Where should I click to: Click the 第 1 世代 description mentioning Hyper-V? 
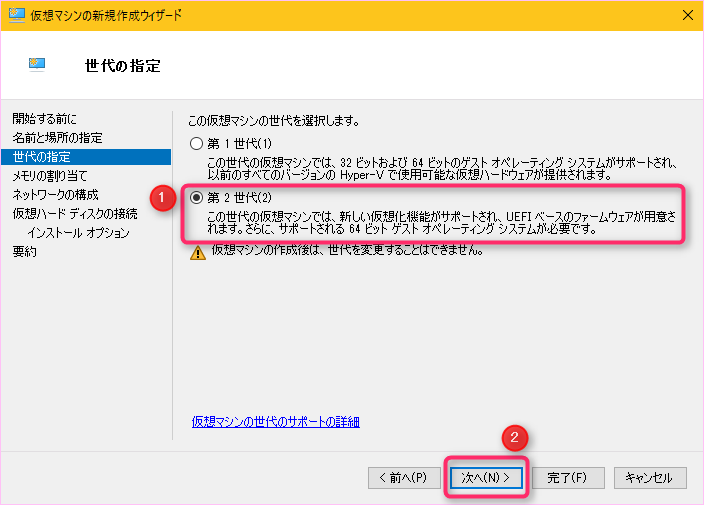click(442, 168)
